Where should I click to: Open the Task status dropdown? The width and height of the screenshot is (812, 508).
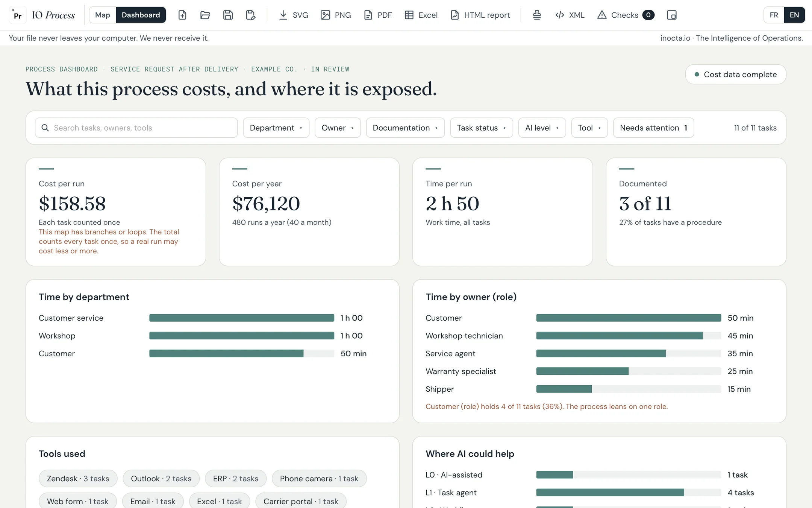481,128
